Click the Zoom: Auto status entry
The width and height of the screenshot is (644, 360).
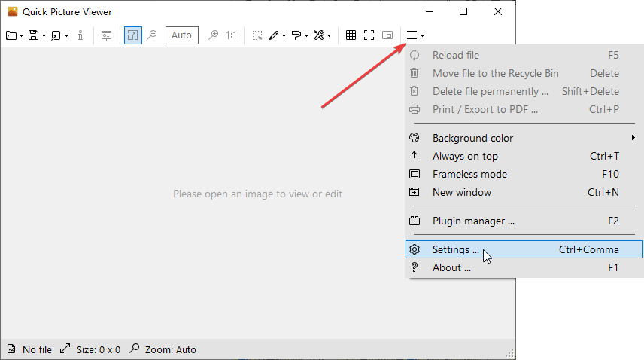(163, 349)
